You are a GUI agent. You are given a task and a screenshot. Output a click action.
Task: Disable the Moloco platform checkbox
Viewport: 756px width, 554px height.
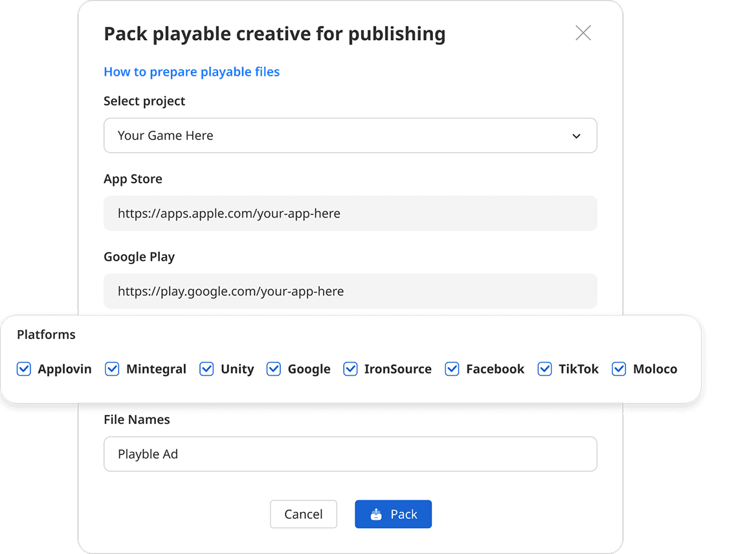(619, 369)
